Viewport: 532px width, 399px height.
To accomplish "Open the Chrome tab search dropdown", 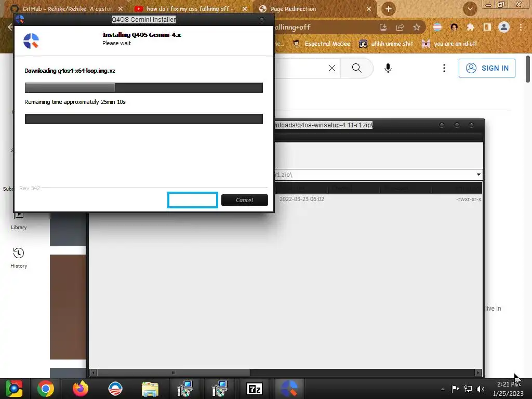I will [x=470, y=9].
